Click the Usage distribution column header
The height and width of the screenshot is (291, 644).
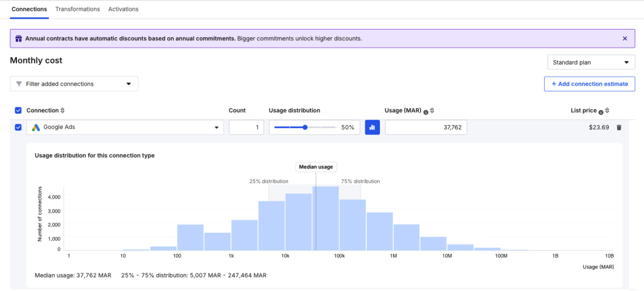[294, 111]
